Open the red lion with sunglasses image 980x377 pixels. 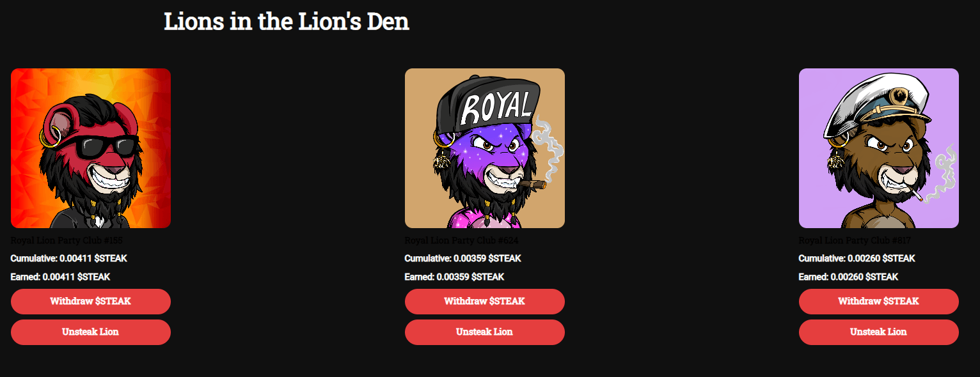[91, 148]
